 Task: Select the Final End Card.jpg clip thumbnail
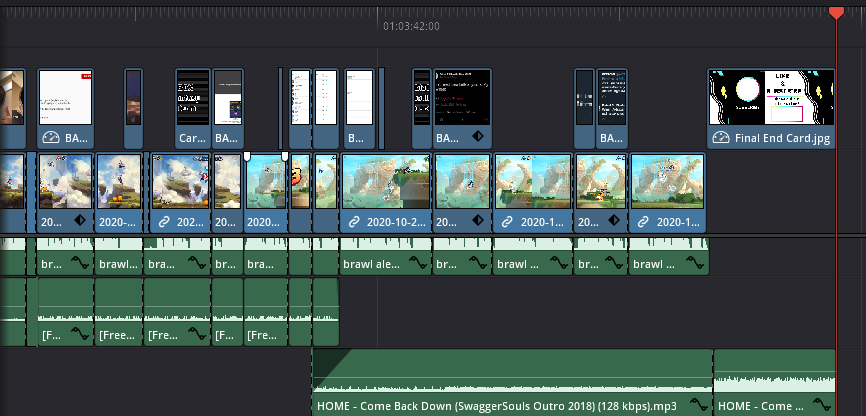click(x=771, y=97)
